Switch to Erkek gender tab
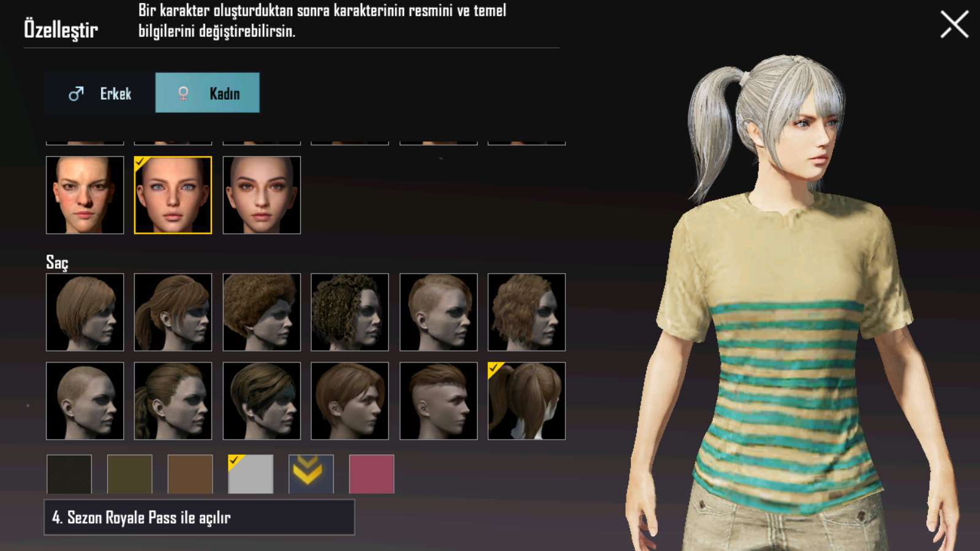This screenshot has height=551, width=980. 100,93
